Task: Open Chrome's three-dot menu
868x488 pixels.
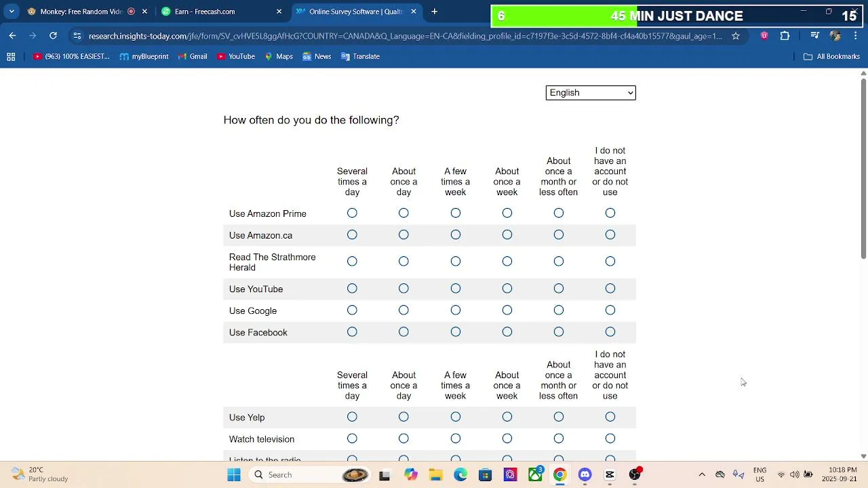Action: click(856, 36)
